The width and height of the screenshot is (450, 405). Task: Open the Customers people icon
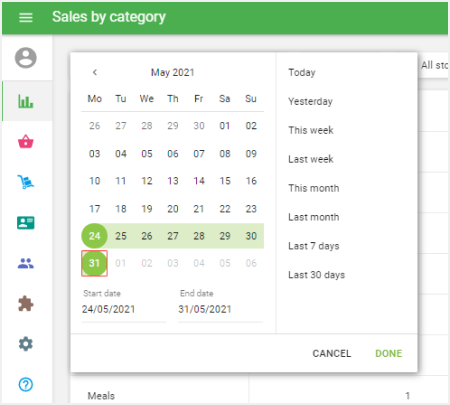click(x=26, y=263)
